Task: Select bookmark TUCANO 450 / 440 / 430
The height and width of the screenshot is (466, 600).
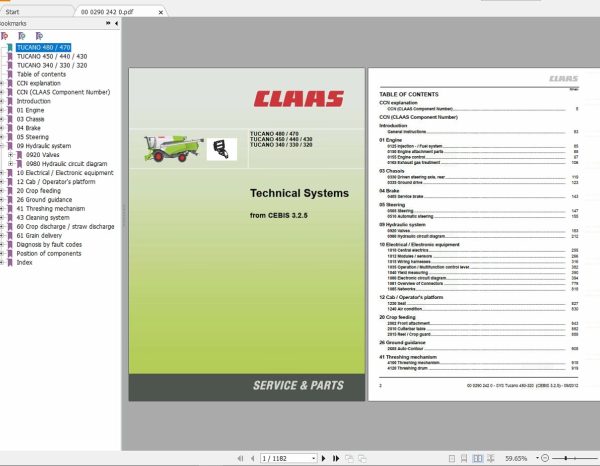Action: click(52, 56)
